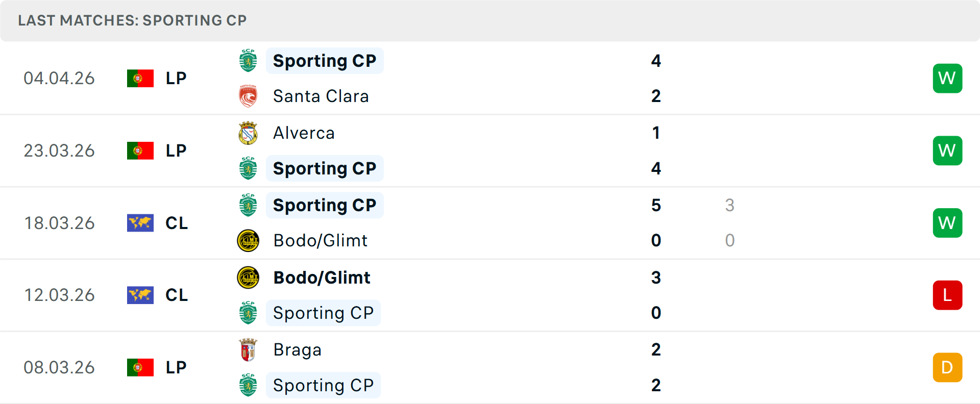
Task: Click the bold Bodo/Glimt team name
Action: 322,277
